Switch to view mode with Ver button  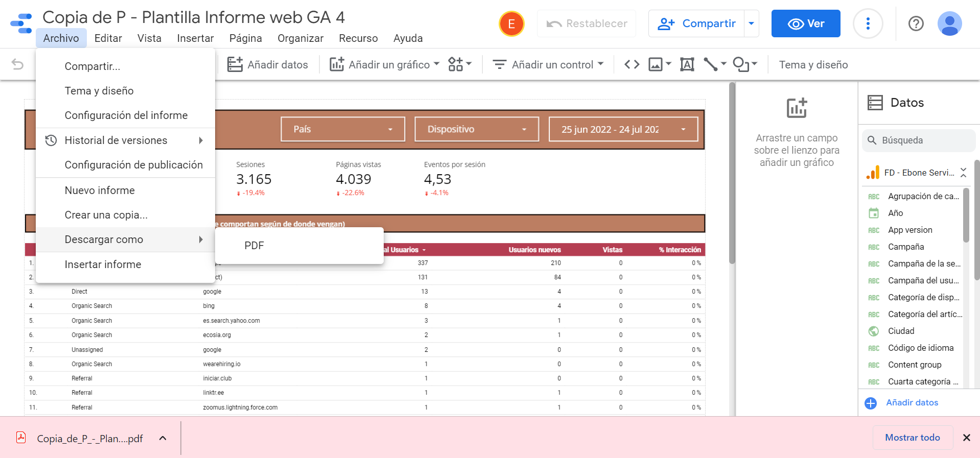pyautogui.click(x=805, y=23)
